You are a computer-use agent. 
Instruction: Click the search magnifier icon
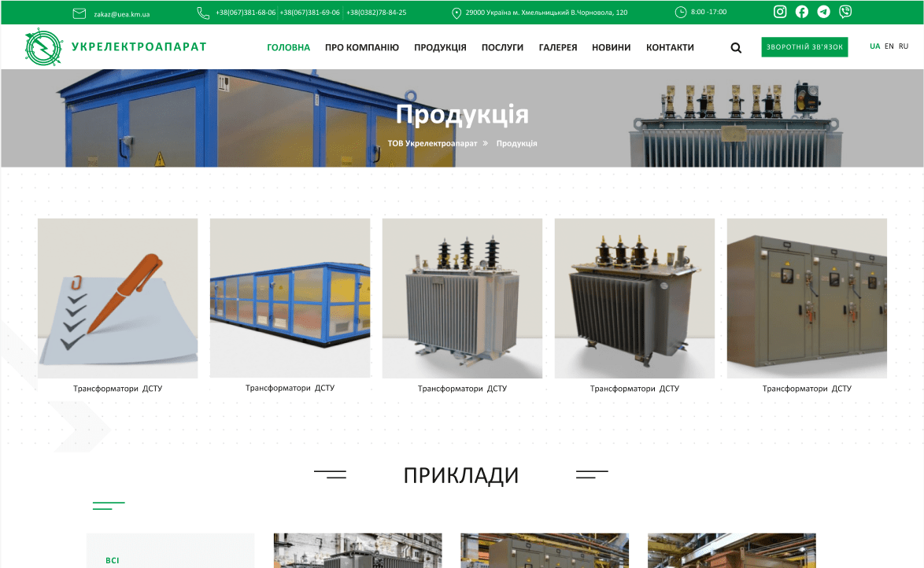(736, 47)
